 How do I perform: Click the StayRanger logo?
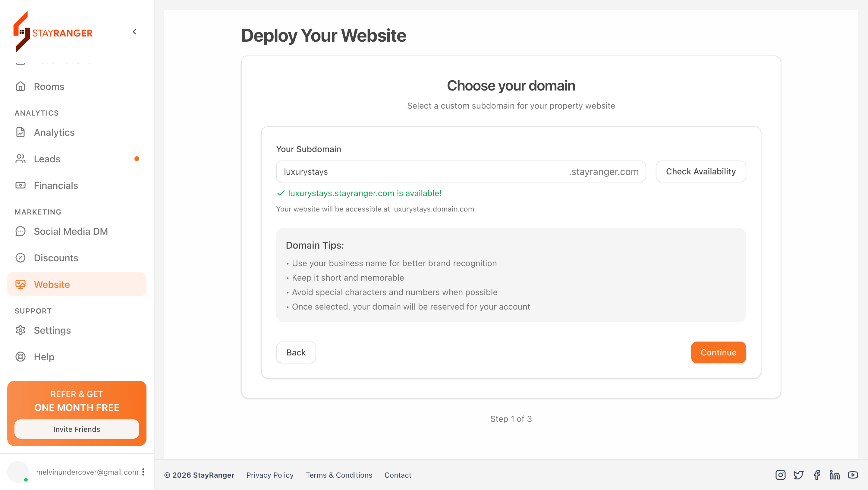pos(53,32)
